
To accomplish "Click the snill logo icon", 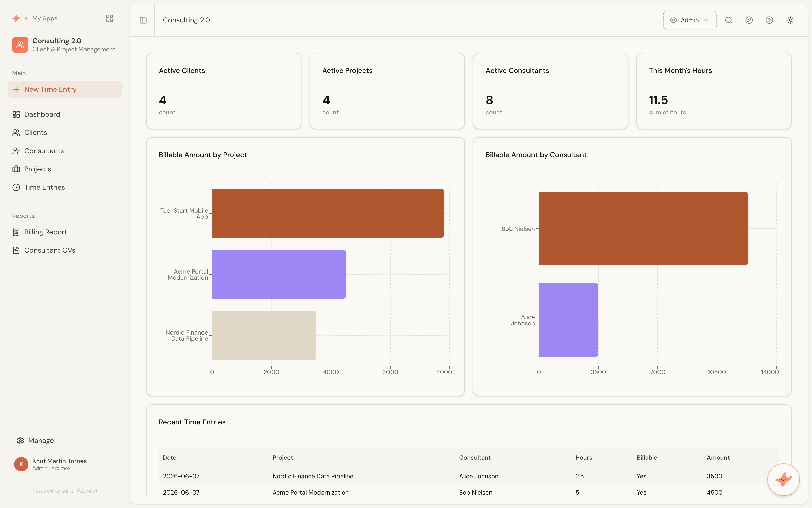I will point(16,18).
